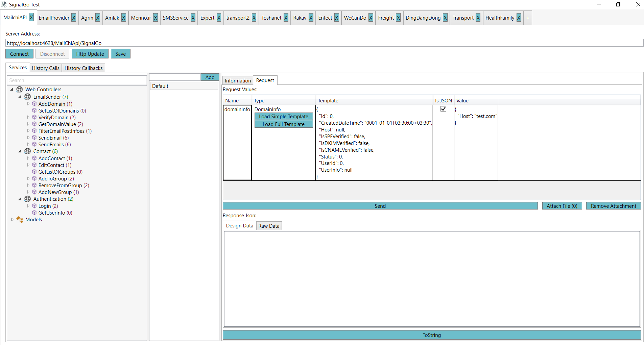
Task: Collapse the Authentication controller node
Action: [x=20, y=199]
